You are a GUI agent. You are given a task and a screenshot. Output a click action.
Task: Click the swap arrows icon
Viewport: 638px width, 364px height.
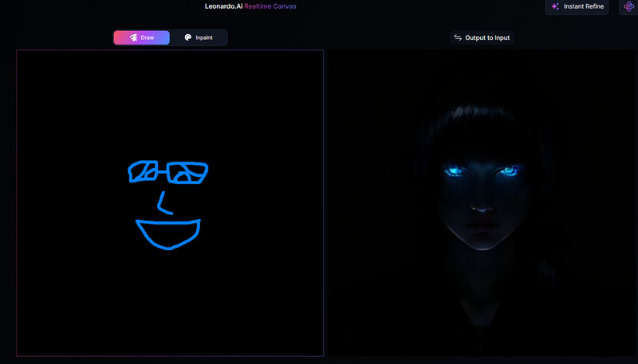(458, 37)
